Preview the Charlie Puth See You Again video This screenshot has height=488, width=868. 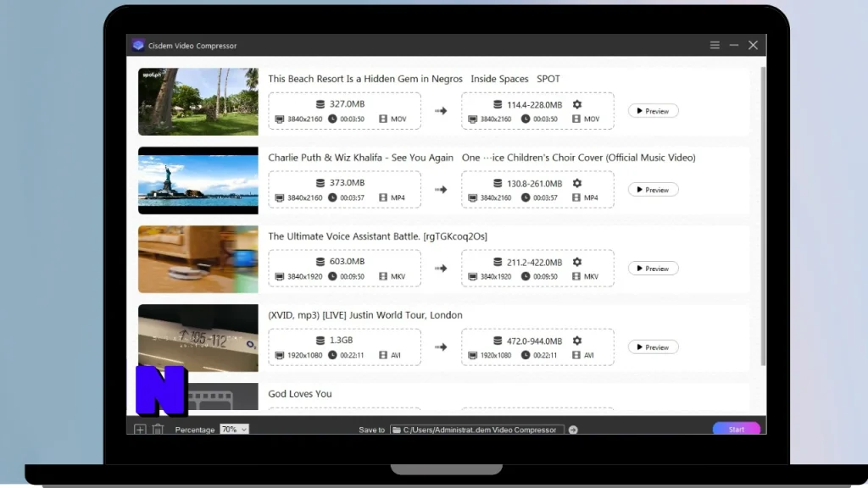[654, 190]
